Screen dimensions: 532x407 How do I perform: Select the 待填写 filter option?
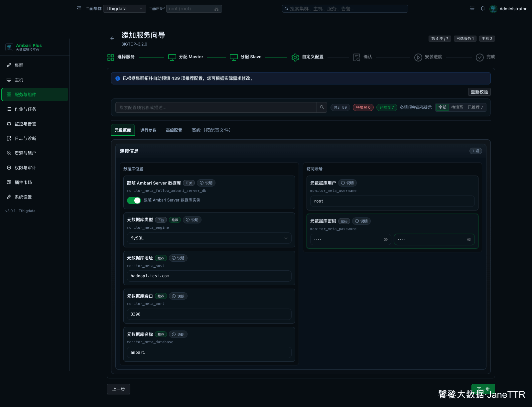point(457,107)
